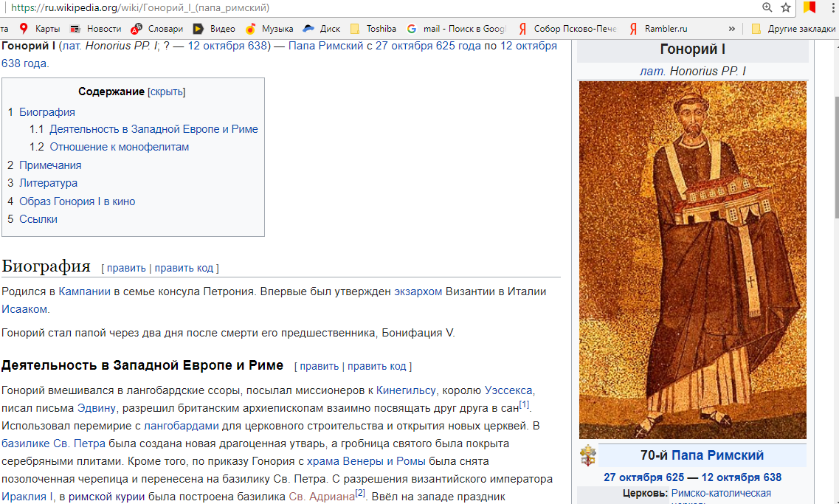
Task: Open the Honorius I mosaic image
Action: point(692,260)
